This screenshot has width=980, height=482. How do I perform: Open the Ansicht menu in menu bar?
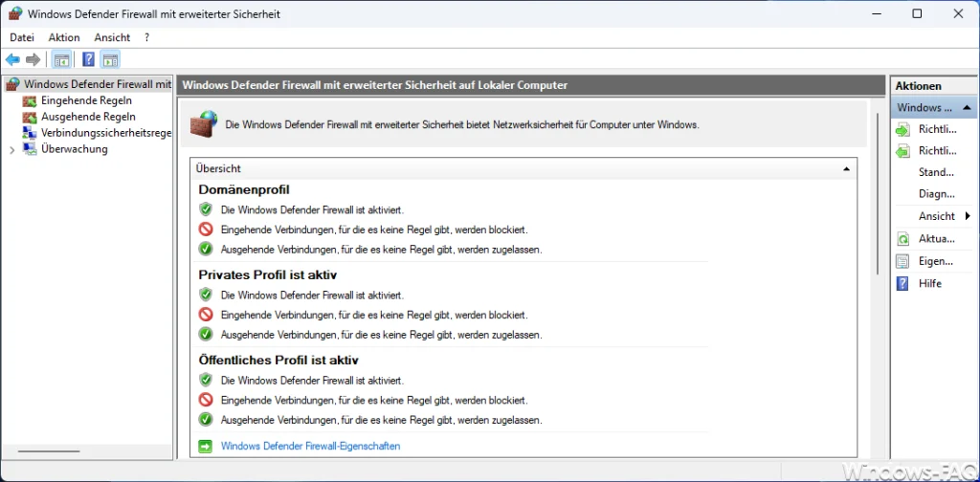[x=113, y=37]
